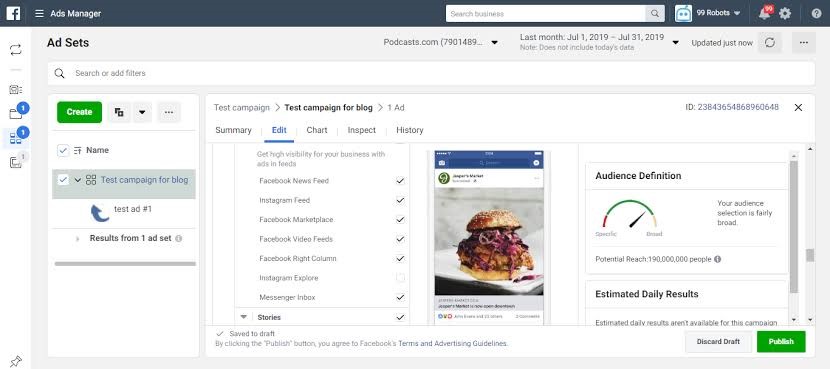Enable the Instagram Explore placement checkbox
The height and width of the screenshot is (369, 830).
(x=400, y=278)
